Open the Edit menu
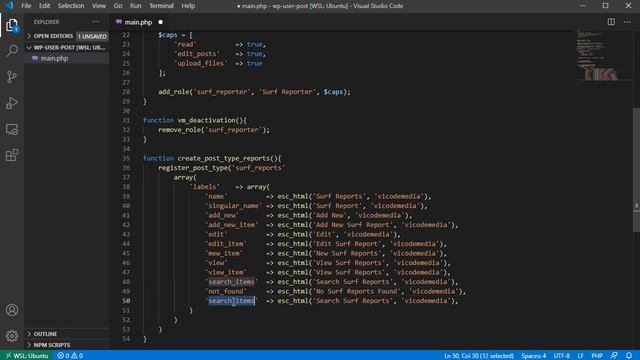This screenshot has height=360, width=640. [x=44, y=6]
